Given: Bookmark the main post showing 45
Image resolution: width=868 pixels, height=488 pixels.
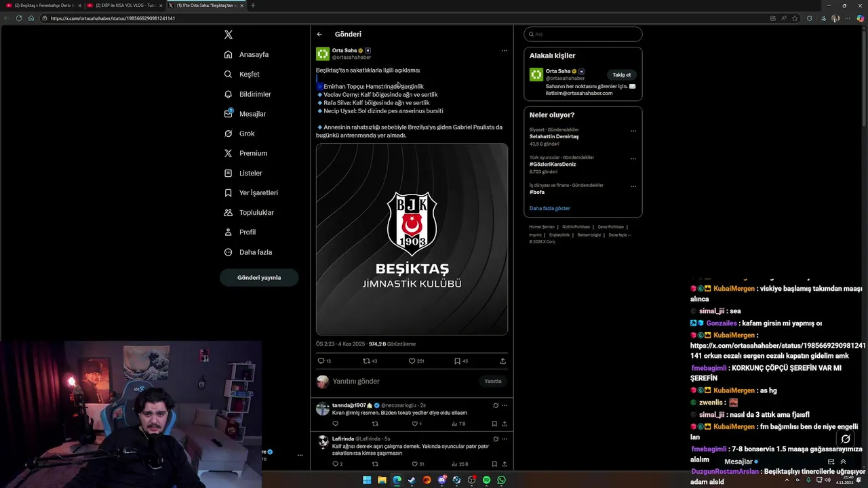Looking at the screenshot, I should click(460, 361).
